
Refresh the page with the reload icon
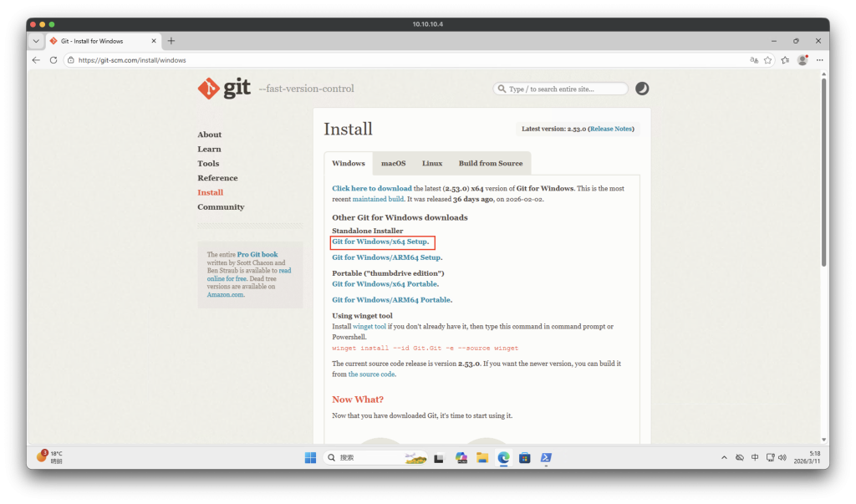53,60
